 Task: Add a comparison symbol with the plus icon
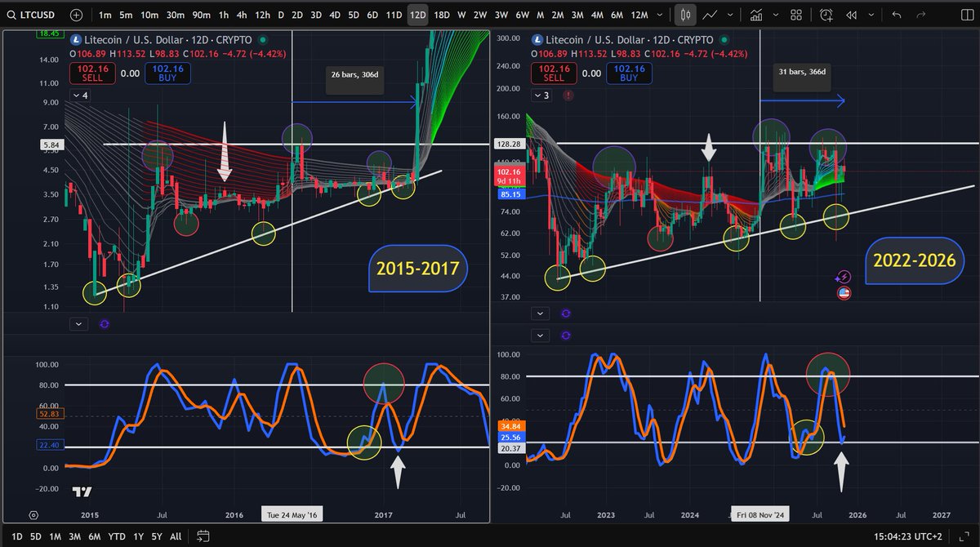(x=75, y=14)
